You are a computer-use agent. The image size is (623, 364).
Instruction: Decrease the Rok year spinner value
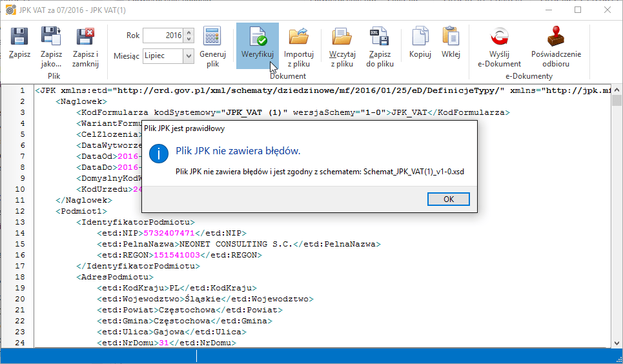[188, 39]
